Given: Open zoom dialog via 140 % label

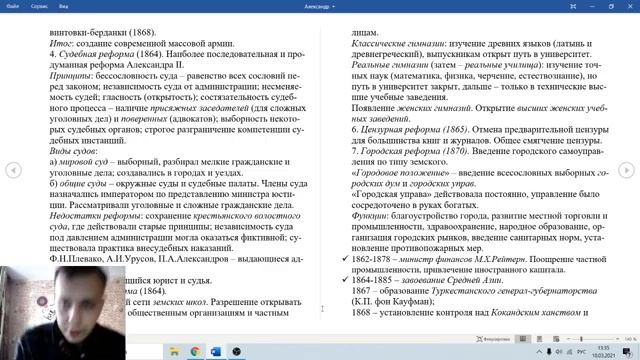Looking at the screenshot, I should tap(630, 339).
